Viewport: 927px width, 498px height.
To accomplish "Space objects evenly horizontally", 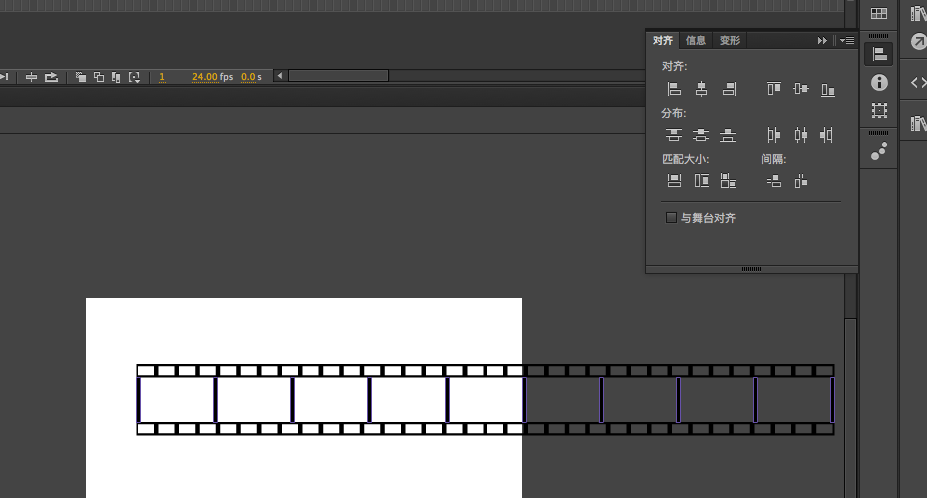I will pos(801,182).
